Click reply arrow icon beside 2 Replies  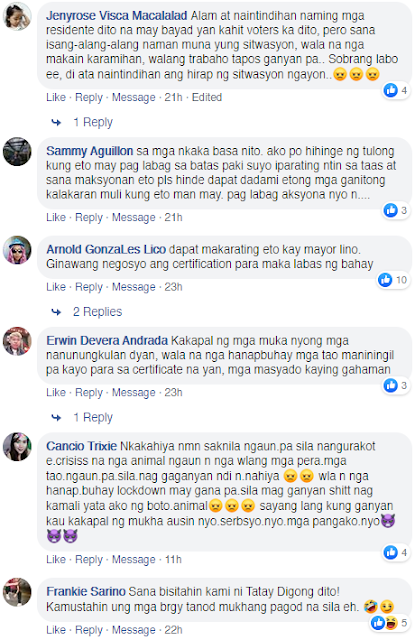coord(56,312)
